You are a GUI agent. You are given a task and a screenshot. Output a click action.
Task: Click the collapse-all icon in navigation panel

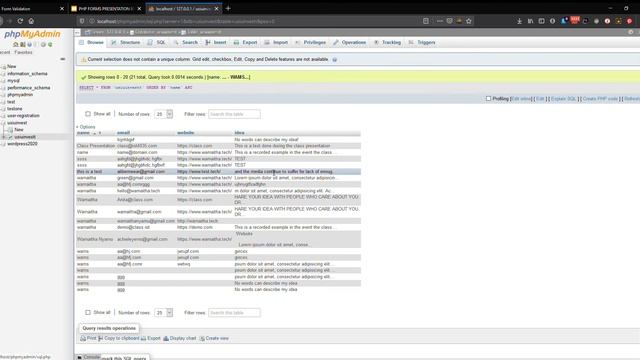(x=62, y=59)
